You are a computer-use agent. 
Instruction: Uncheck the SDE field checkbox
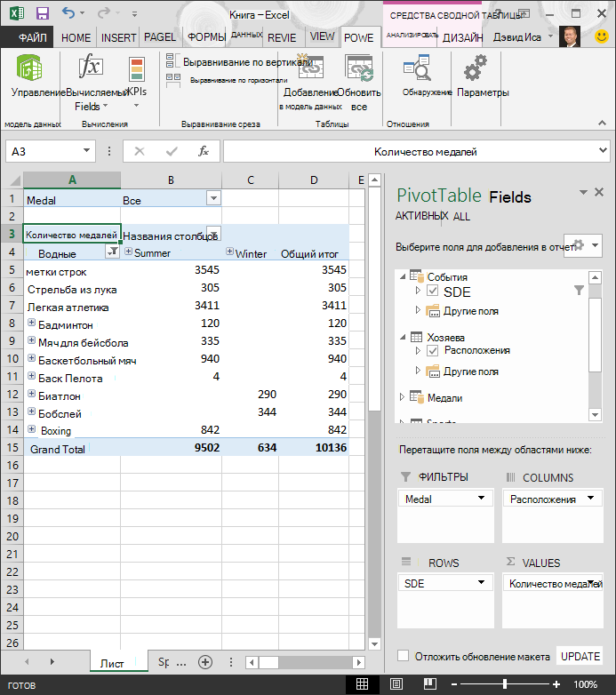tap(433, 291)
